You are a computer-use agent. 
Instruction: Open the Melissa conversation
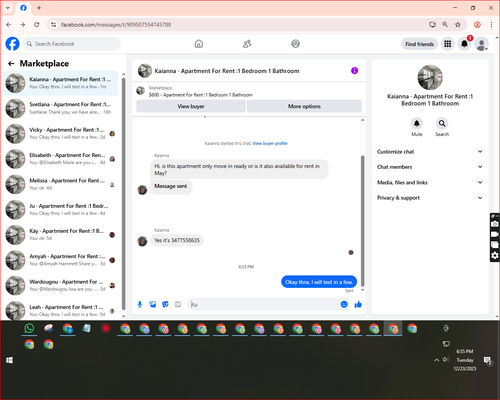pos(61,184)
